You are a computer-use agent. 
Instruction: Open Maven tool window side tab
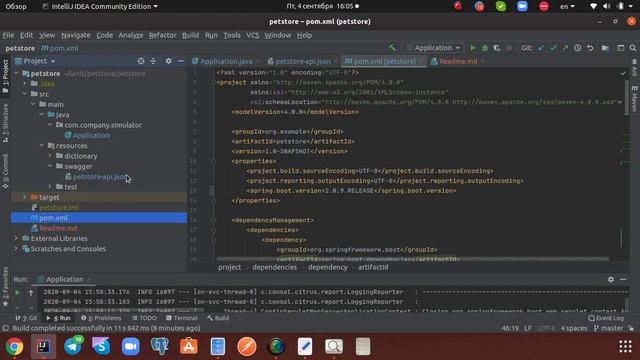(634, 98)
